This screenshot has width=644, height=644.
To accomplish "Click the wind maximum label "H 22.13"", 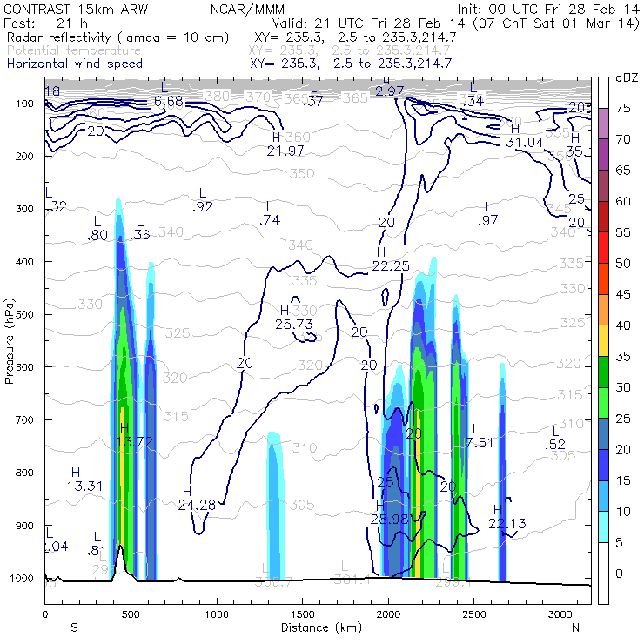I will tap(506, 517).
